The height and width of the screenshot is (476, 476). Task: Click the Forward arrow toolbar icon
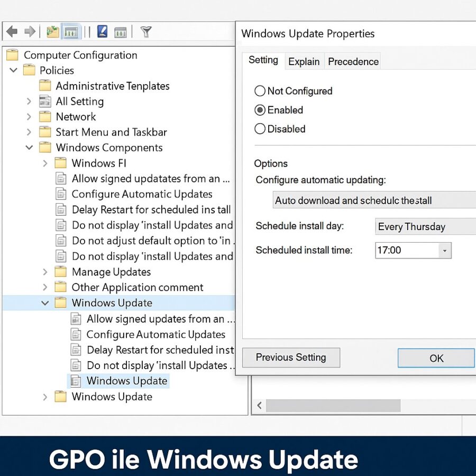[30, 32]
